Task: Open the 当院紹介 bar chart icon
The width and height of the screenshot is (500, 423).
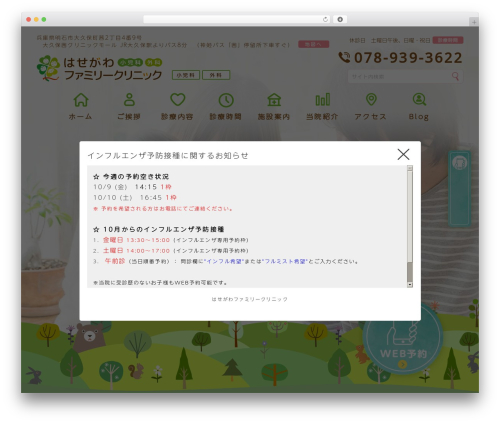Action: click(x=323, y=99)
